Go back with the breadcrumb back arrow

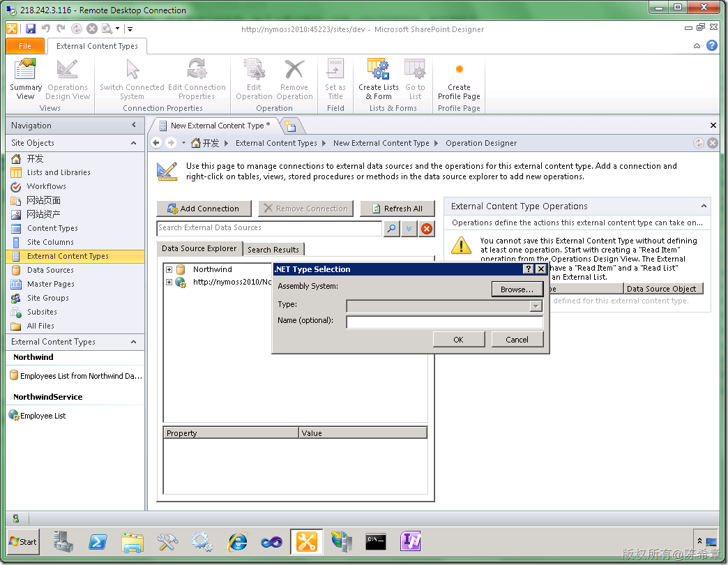pos(156,143)
